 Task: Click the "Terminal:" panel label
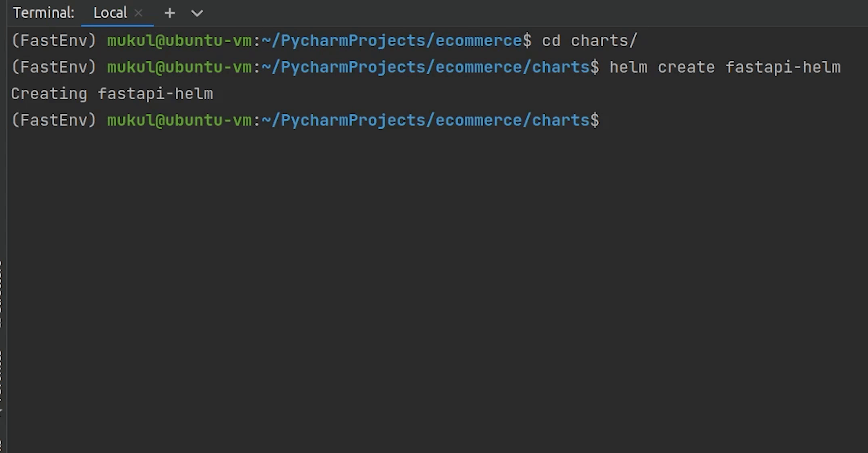[43, 13]
